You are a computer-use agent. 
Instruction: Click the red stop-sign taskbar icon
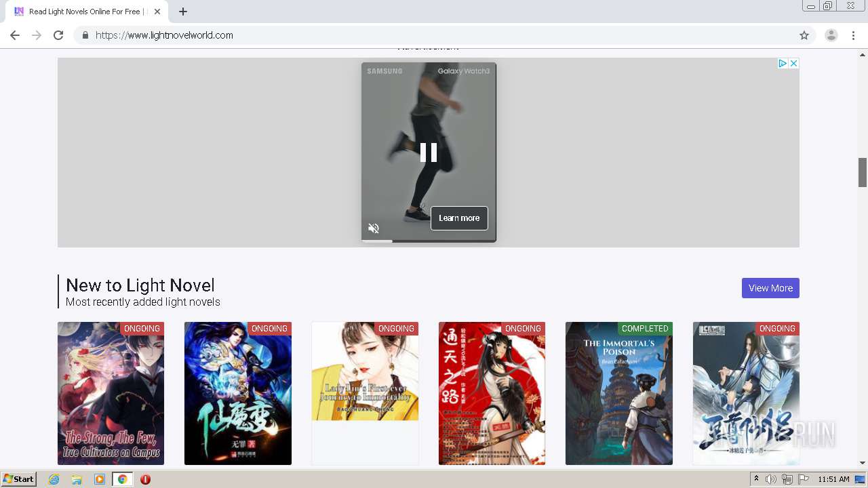145,479
